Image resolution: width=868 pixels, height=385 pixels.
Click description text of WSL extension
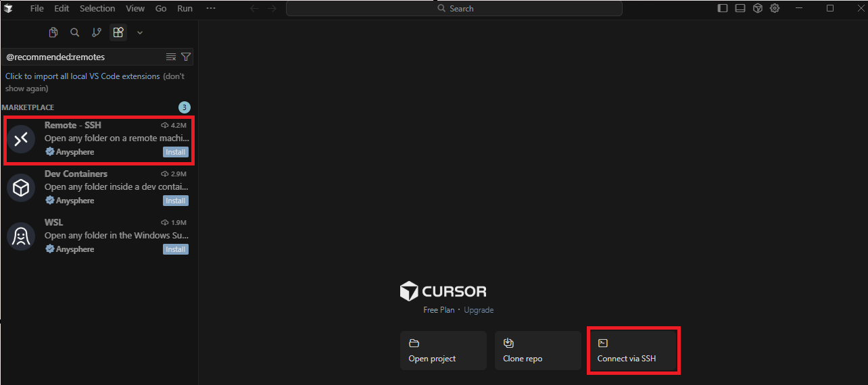pos(117,236)
